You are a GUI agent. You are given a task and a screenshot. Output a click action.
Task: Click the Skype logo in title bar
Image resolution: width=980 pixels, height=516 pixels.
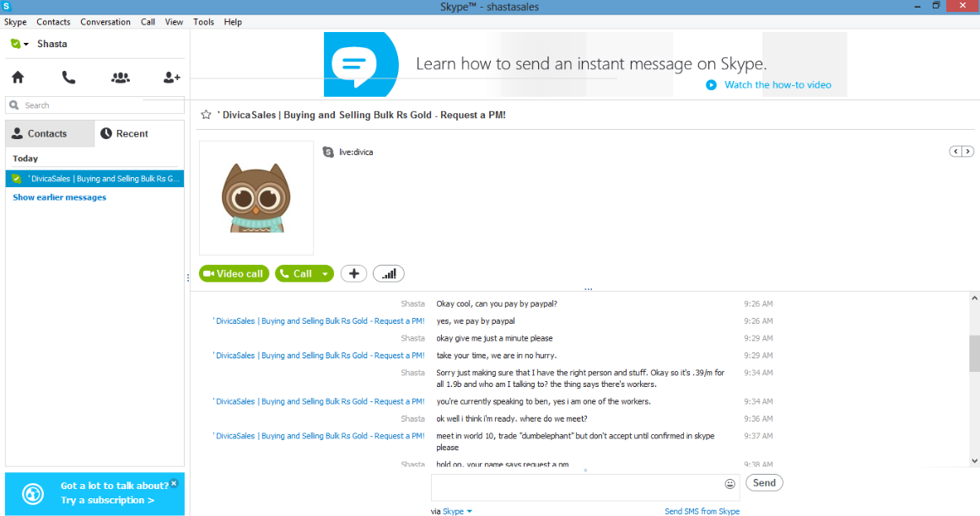[7, 6]
